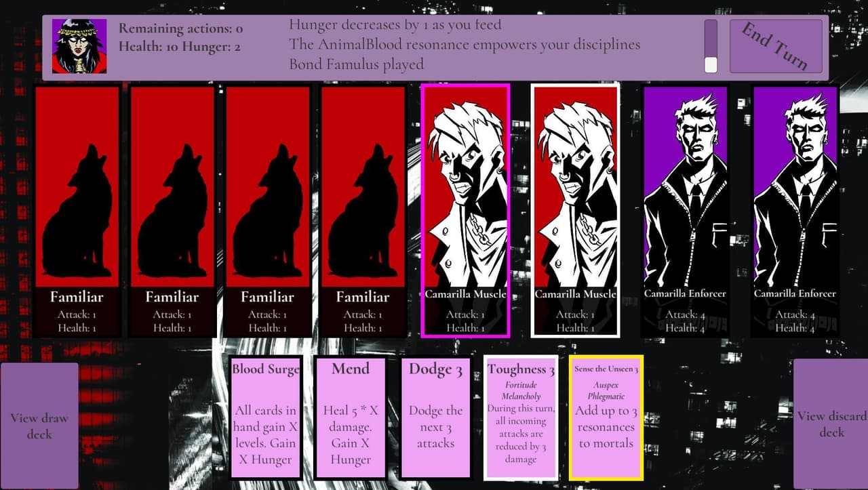Click the "Bond Famulus played" log line
The image size is (868, 490).
357,64
